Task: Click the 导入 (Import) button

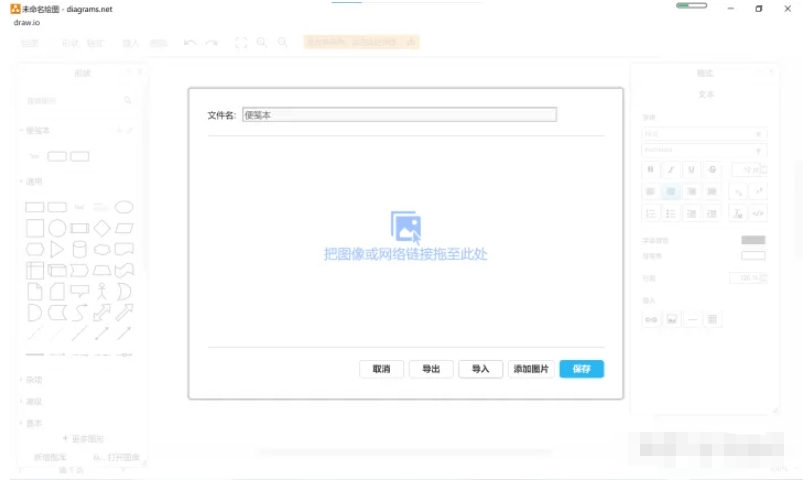Action: tap(480, 369)
